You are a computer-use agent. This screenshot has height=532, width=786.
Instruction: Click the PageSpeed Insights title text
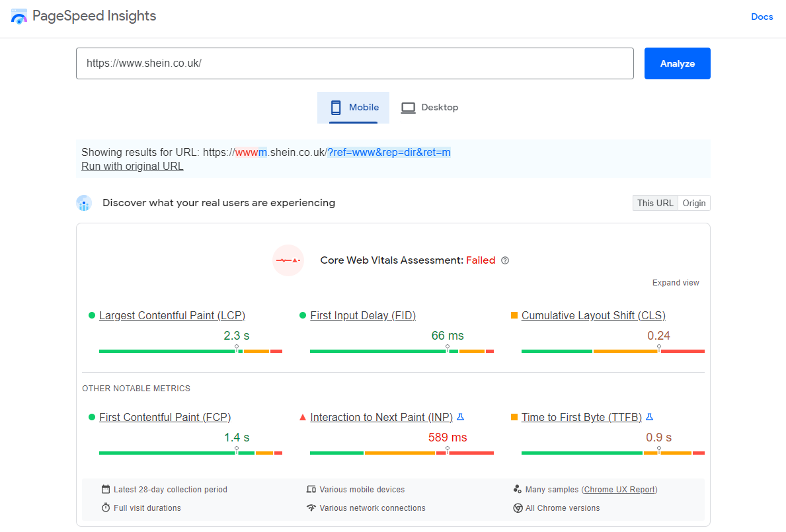coord(95,16)
